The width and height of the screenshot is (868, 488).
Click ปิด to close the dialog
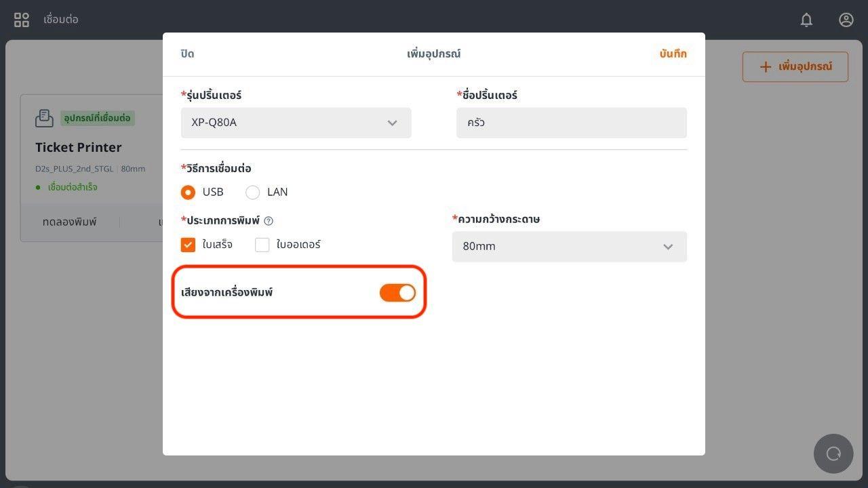point(187,54)
